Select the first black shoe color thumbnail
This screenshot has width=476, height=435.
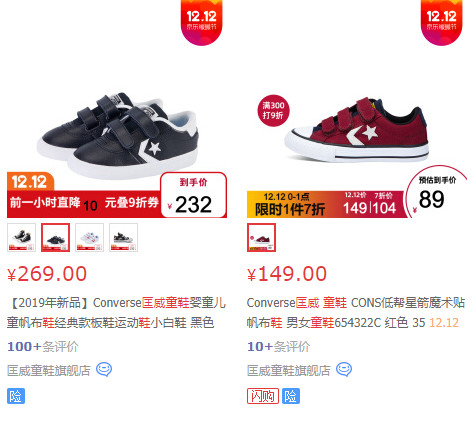tap(22, 237)
